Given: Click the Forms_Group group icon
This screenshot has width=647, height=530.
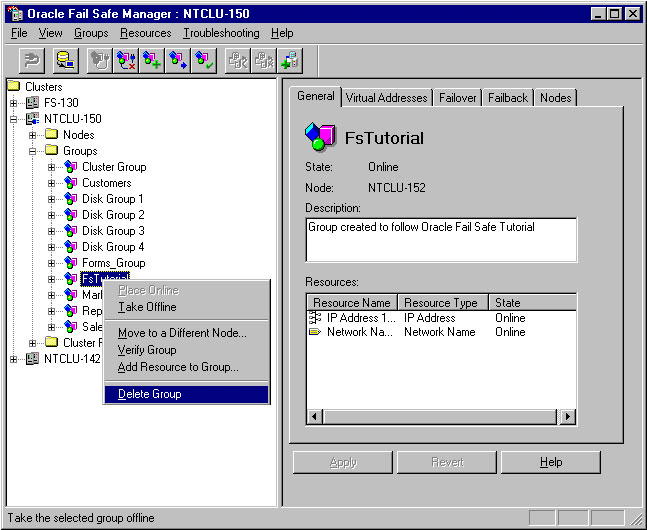Looking at the screenshot, I should click(71, 263).
